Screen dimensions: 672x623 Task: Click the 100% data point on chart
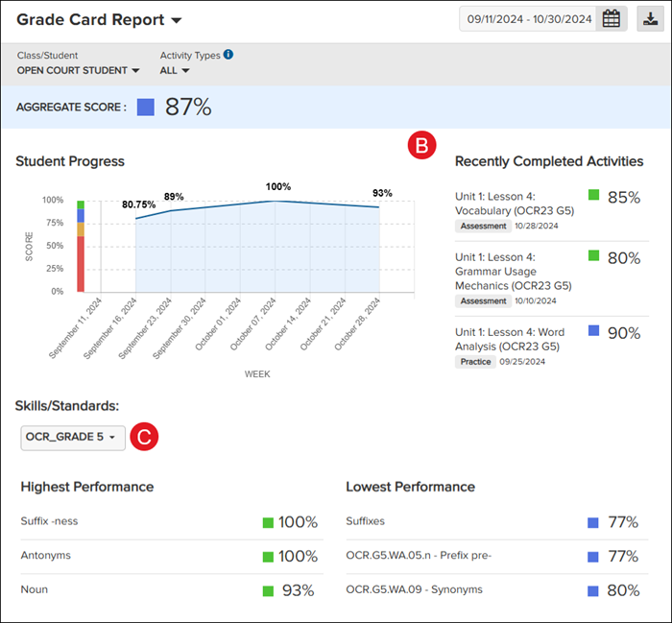[276, 201]
